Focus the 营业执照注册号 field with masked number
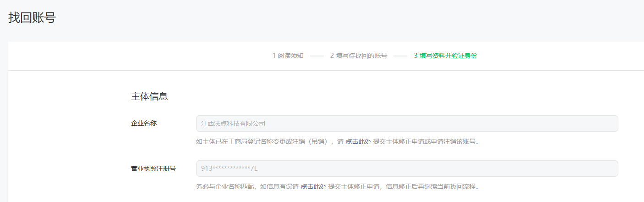 click(x=407, y=168)
